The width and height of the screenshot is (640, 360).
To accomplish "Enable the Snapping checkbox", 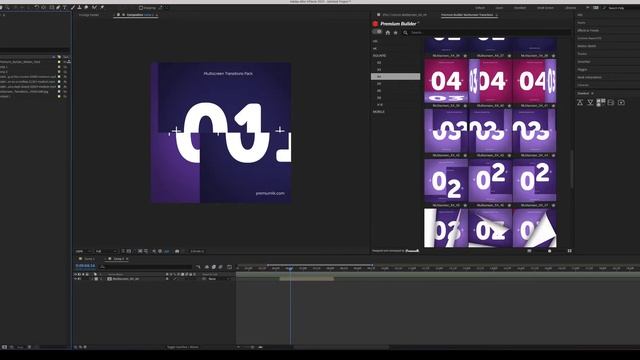I will coord(141,8).
